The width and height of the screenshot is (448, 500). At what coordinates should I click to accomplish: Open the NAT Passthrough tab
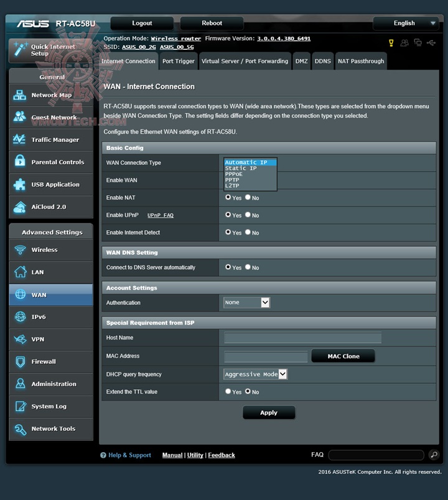click(x=361, y=61)
